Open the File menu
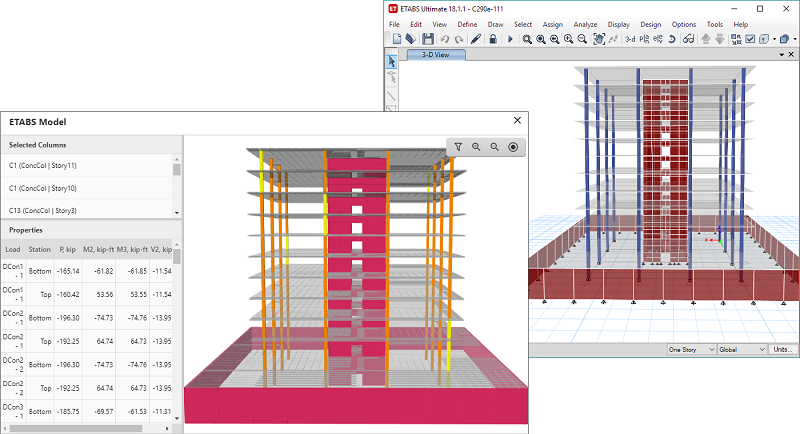Screen dimensions: 800x434 coord(394,24)
